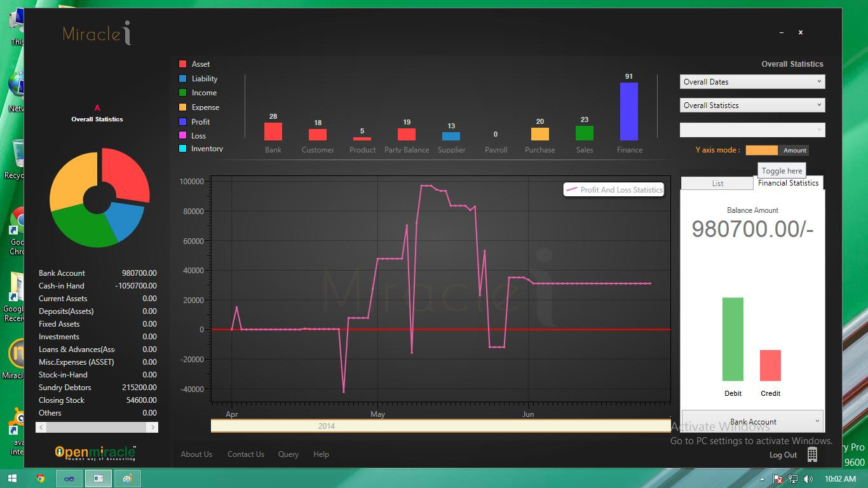Click the Profit And Loss Statistics chart legend
Image resolution: width=868 pixels, height=488 pixels.
pyautogui.click(x=614, y=189)
